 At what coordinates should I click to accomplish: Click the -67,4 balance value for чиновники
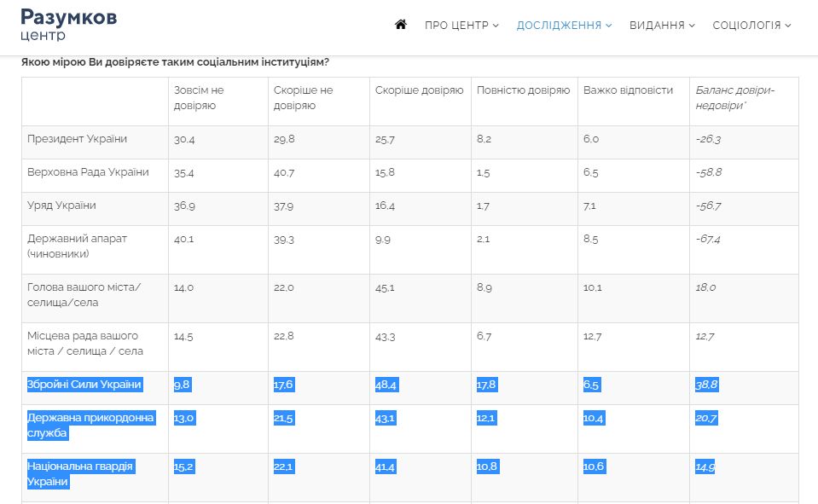tap(708, 240)
